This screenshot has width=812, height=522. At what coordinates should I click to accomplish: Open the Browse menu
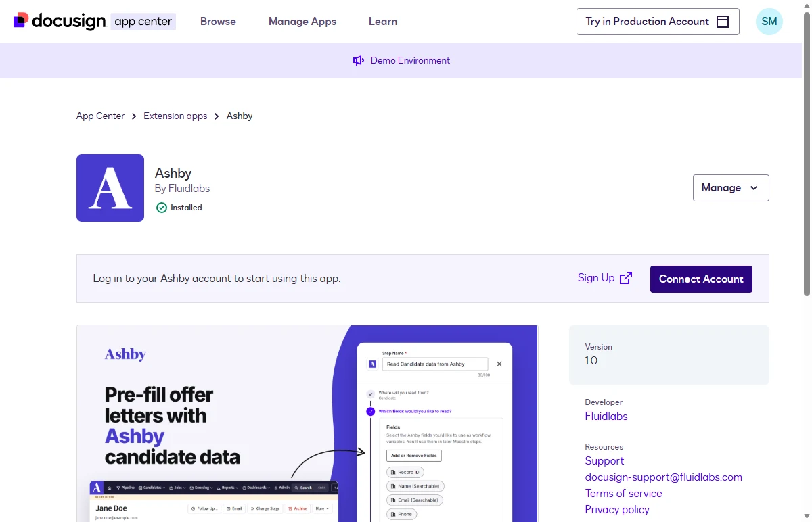click(218, 22)
